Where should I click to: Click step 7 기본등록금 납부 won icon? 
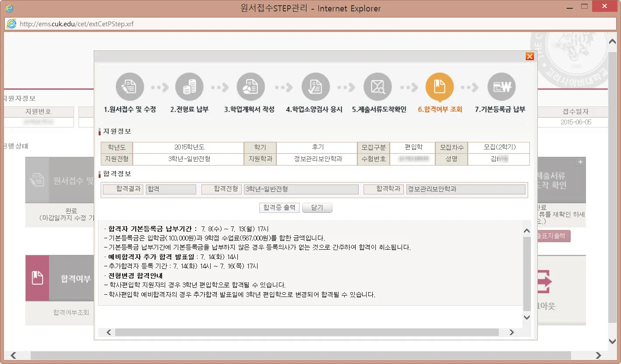(x=501, y=87)
